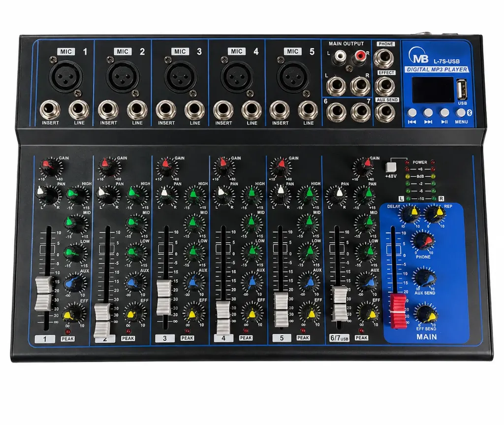
Task: Click the "MAIN OUTPUT" label
Action: (x=346, y=44)
